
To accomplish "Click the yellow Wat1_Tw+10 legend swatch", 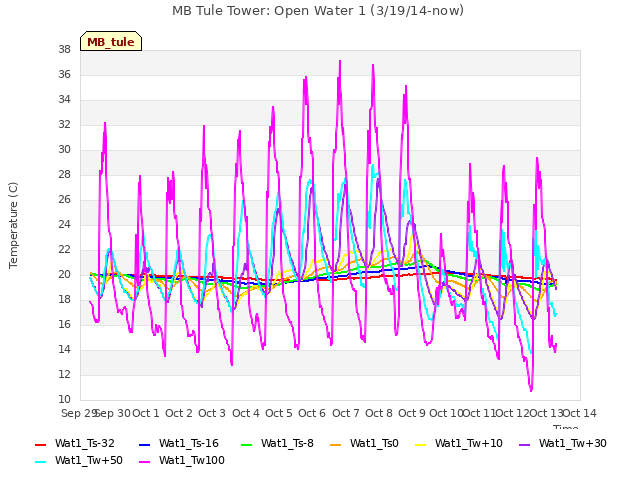I will [420, 444].
